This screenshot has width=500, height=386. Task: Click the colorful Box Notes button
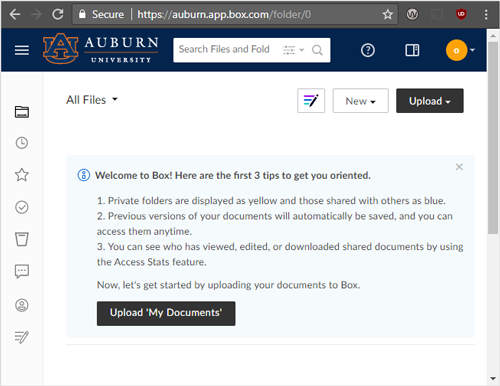click(x=311, y=101)
